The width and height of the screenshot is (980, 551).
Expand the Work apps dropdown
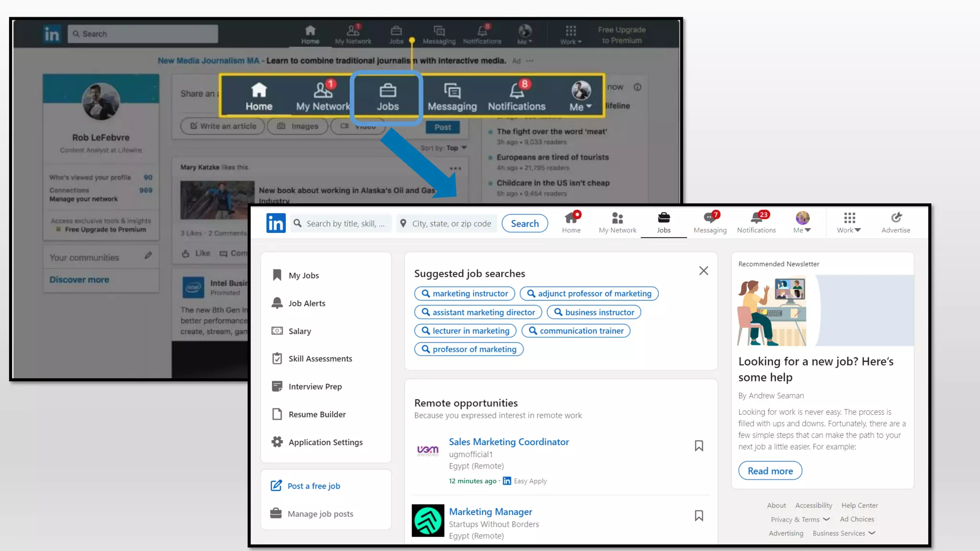point(849,222)
